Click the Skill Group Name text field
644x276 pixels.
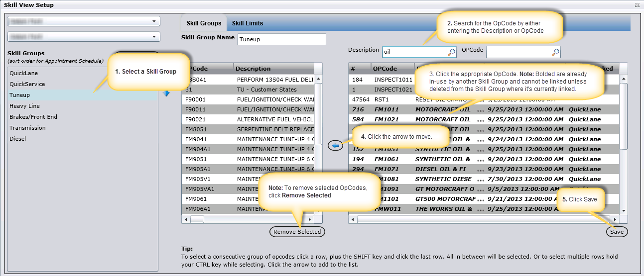point(281,39)
